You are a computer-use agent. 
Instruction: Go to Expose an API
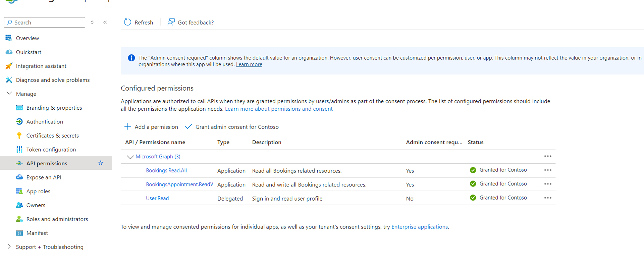click(x=44, y=177)
